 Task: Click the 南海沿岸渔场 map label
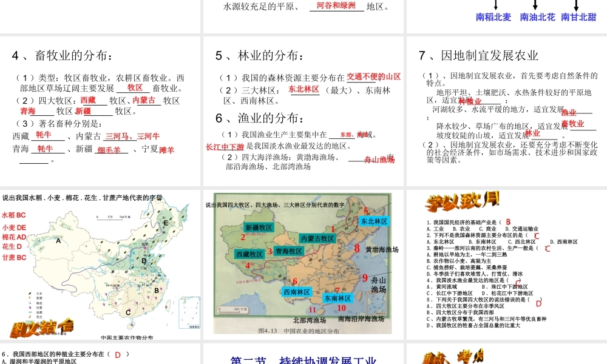pos(361,318)
